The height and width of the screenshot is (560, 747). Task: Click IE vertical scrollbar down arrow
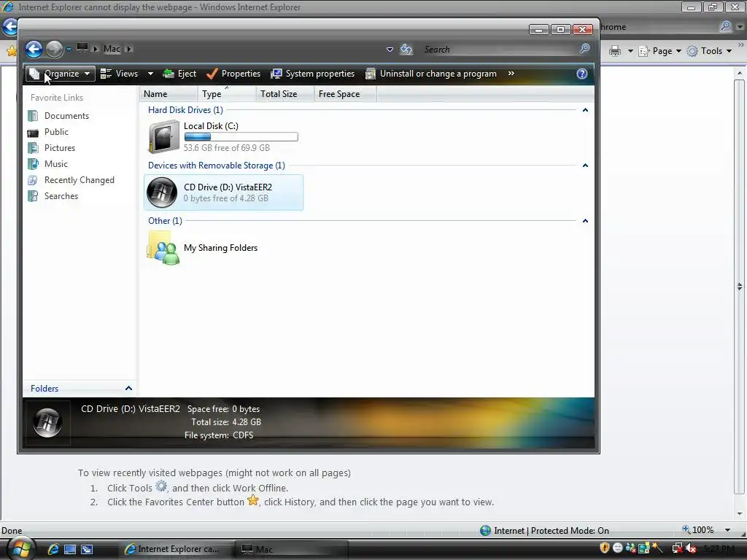740,514
